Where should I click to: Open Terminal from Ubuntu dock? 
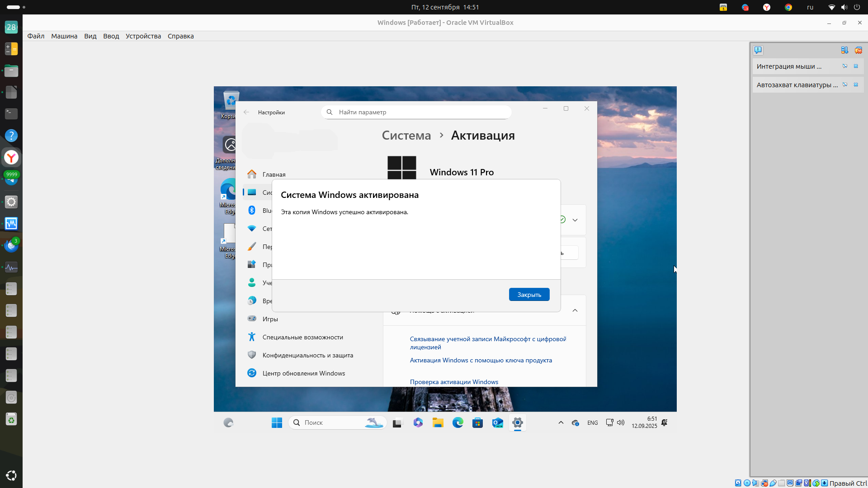[11, 113]
